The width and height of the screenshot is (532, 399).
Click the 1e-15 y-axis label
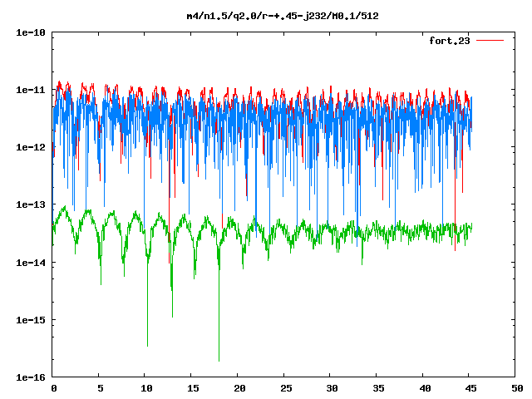(31, 320)
